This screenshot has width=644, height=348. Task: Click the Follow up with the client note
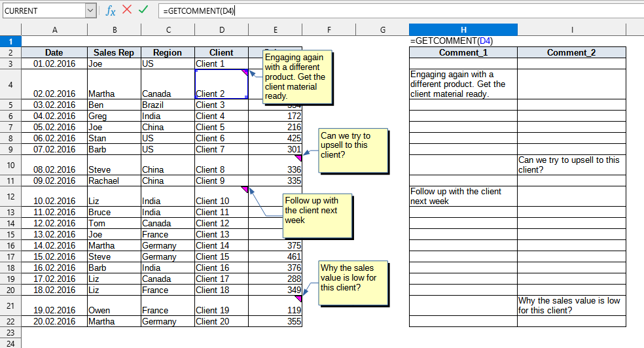click(x=318, y=215)
